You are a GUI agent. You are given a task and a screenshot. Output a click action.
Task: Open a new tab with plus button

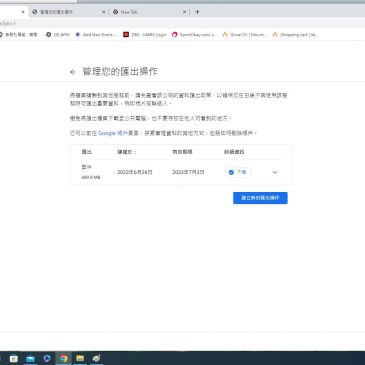pos(197,12)
